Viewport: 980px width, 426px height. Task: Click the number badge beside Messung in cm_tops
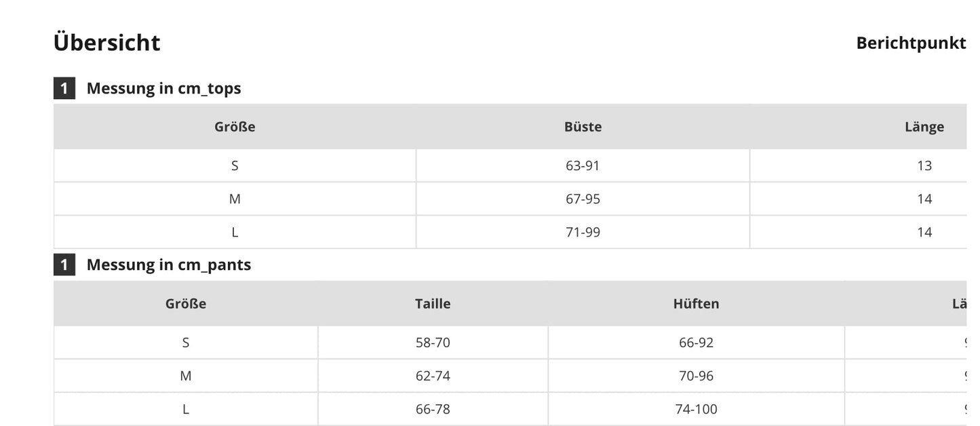(x=64, y=88)
